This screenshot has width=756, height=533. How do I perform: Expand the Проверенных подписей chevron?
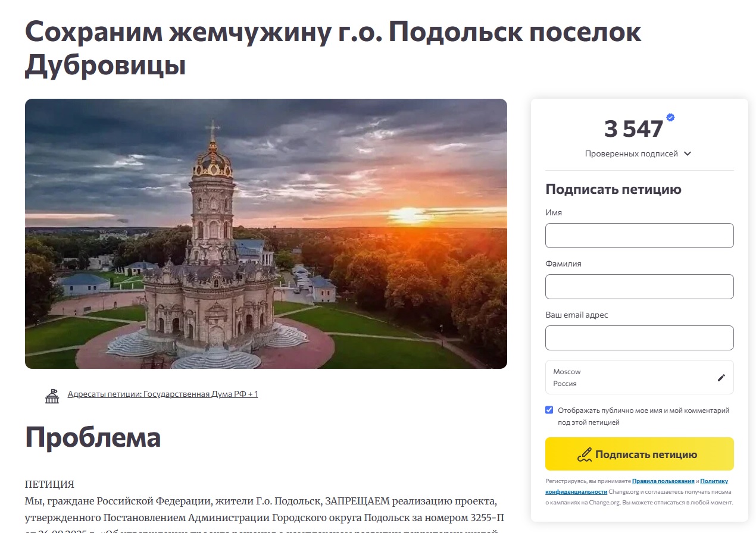[688, 153]
